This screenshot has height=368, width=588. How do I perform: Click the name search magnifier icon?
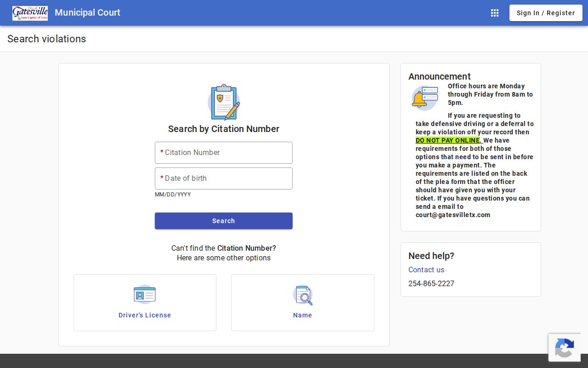coord(303,295)
